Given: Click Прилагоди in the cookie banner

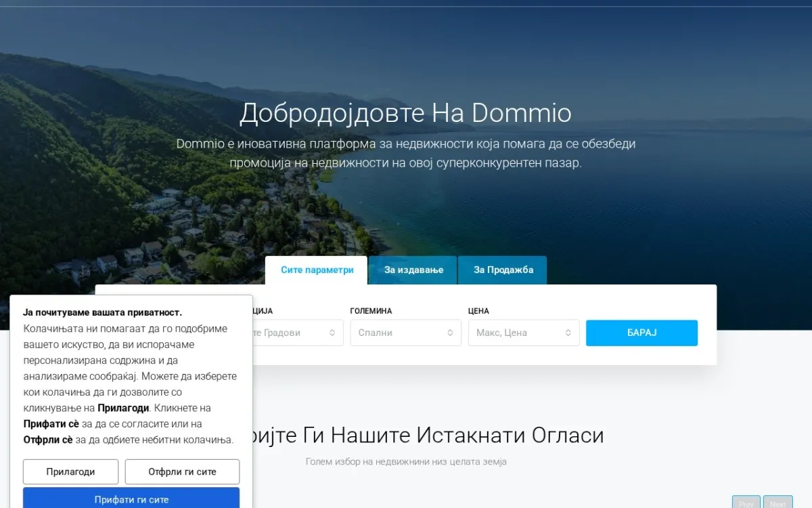Looking at the screenshot, I should click(70, 471).
